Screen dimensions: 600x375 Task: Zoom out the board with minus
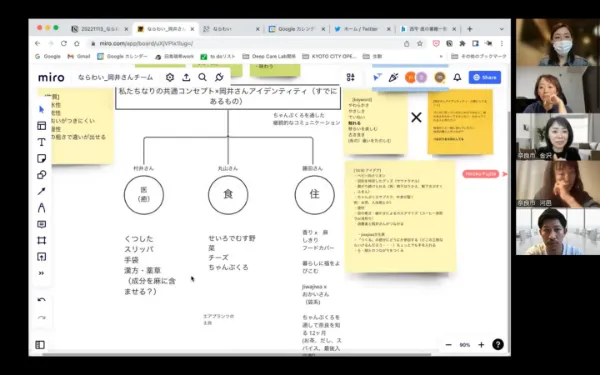click(448, 345)
